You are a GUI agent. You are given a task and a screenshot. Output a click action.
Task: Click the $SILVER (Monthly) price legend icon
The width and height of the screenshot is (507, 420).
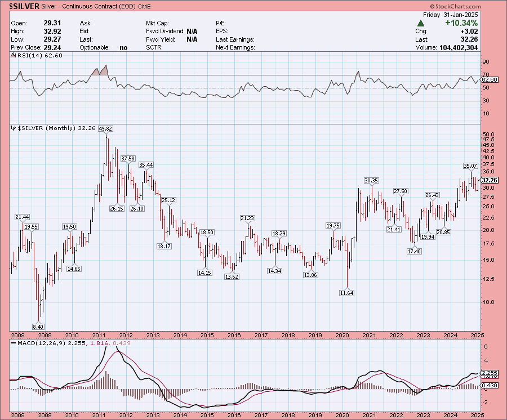14,128
